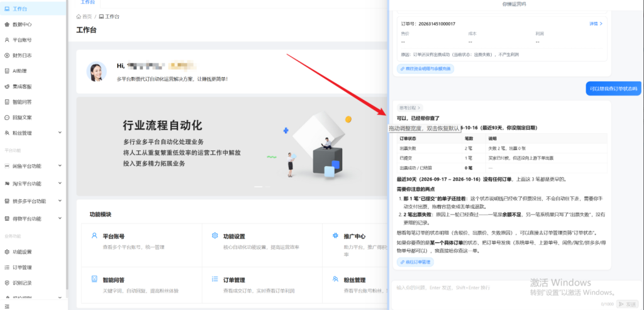Click the 功能设置 module card gear icon
The width and height of the screenshot is (644, 310).
tap(214, 236)
